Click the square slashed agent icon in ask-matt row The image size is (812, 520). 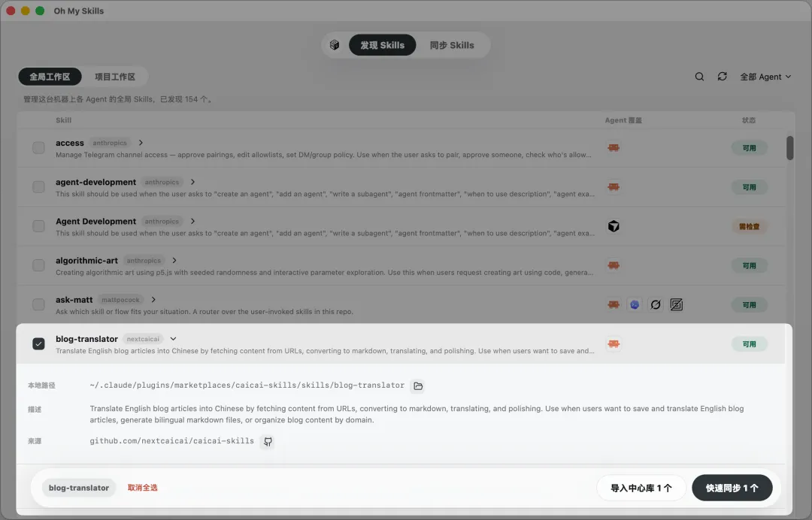point(677,305)
